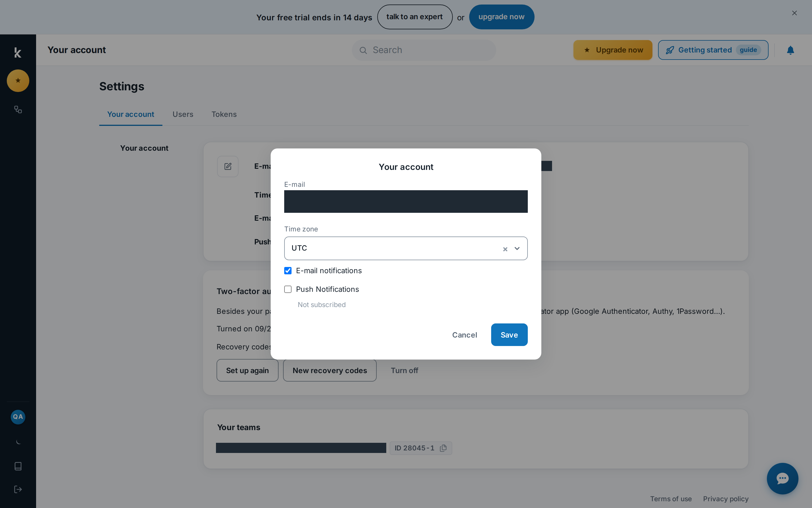Click the UTC time zone combo box
This screenshot has height=508, width=812.
coord(406,248)
